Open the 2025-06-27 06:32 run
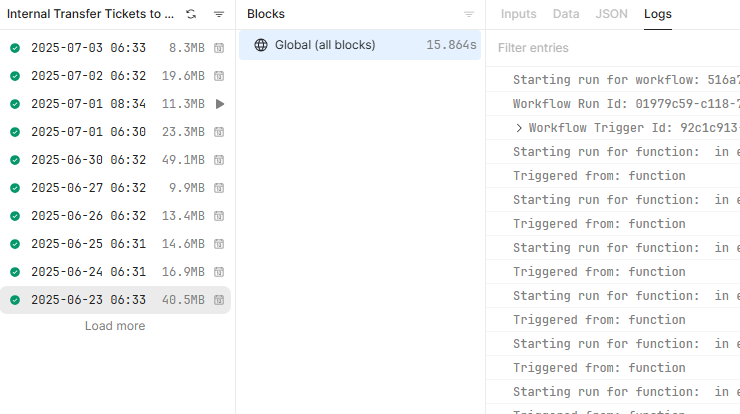Viewport: 740px width, 414px height. [x=115, y=188]
